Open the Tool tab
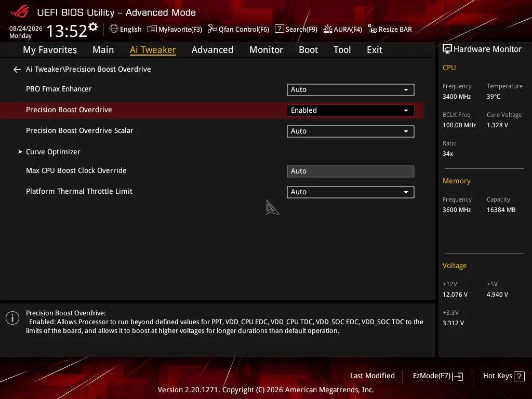532x399 pixels. 342,50
